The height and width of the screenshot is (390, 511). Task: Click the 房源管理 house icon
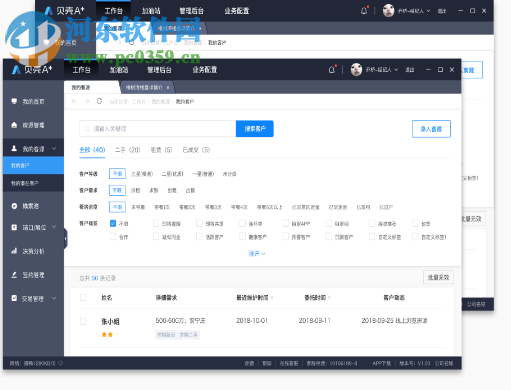[14, 125]
